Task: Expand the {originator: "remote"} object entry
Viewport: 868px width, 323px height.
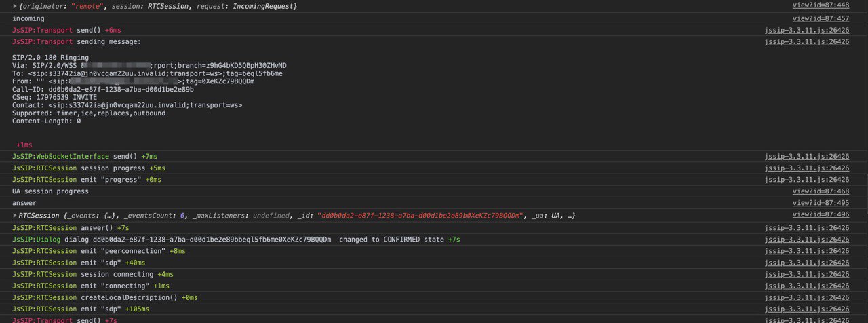Action: coord(16,6)
